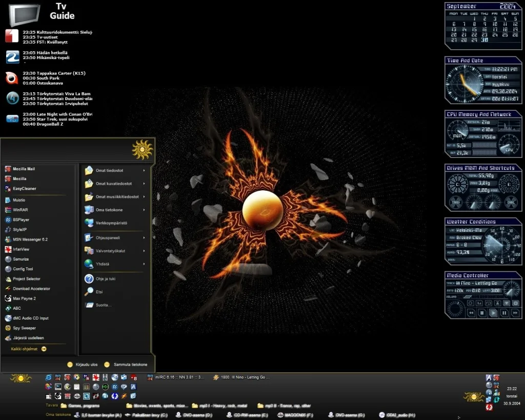Open WinRAR from the start menu
The image size is (525, 420).
[x=20, y=210]
